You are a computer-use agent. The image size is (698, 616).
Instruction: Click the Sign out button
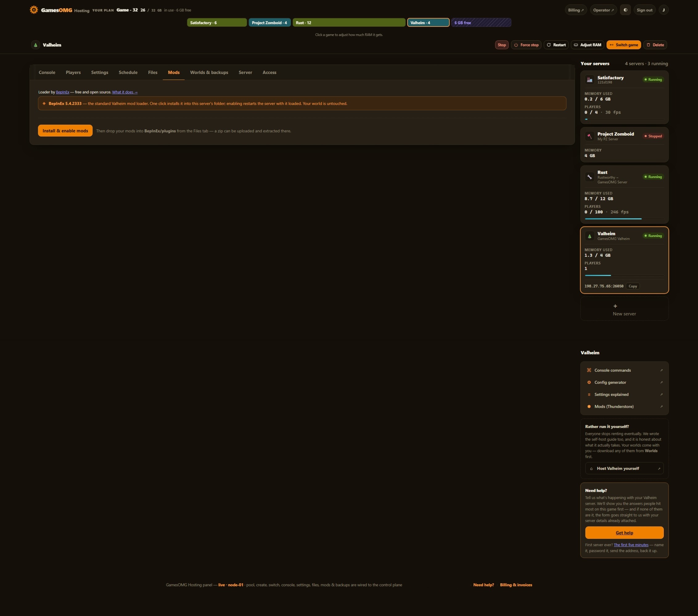[644, 10]
